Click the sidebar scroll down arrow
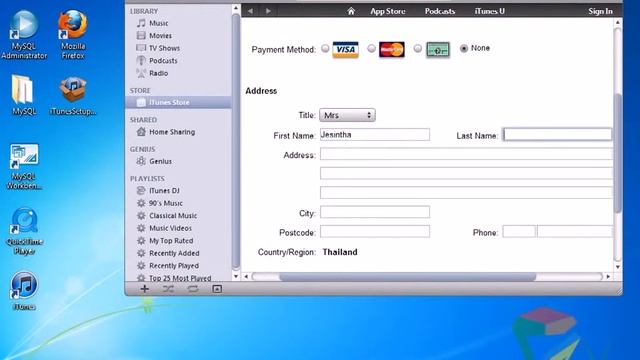The height and width of the screenshot is (360, 640). pyautogui.click(x=236, y=276)
